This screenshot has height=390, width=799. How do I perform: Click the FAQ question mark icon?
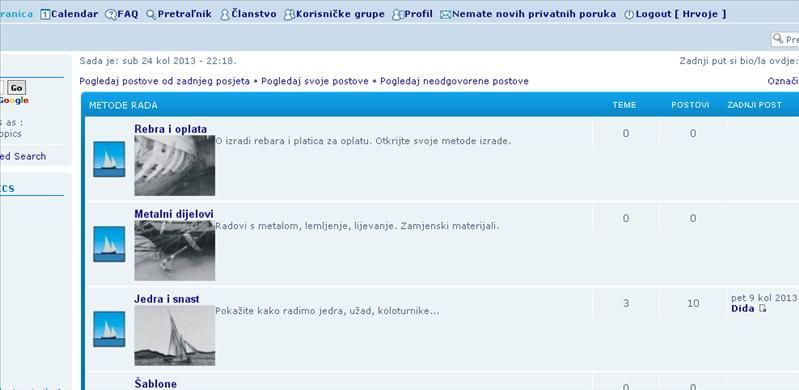tap(111, 15)
